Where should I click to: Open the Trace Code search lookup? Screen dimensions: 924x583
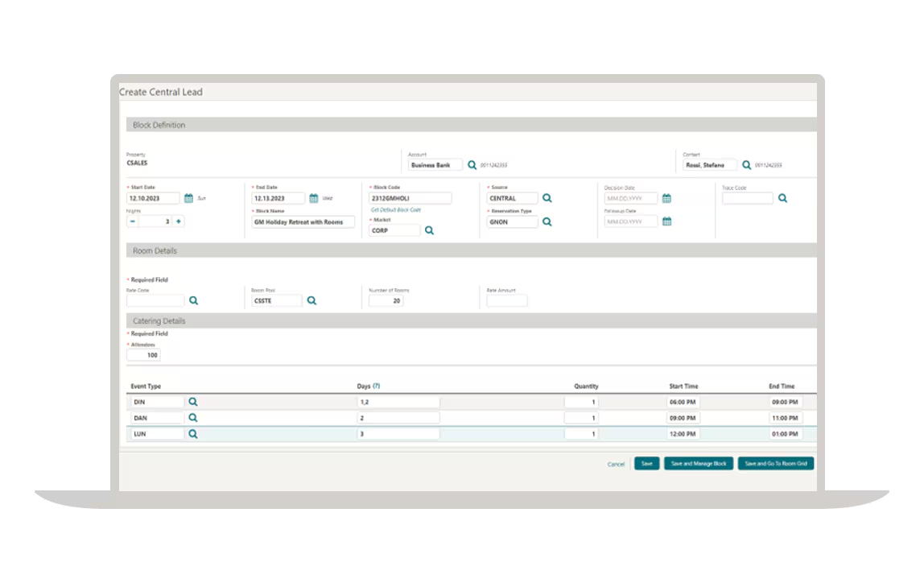point(782,197)
